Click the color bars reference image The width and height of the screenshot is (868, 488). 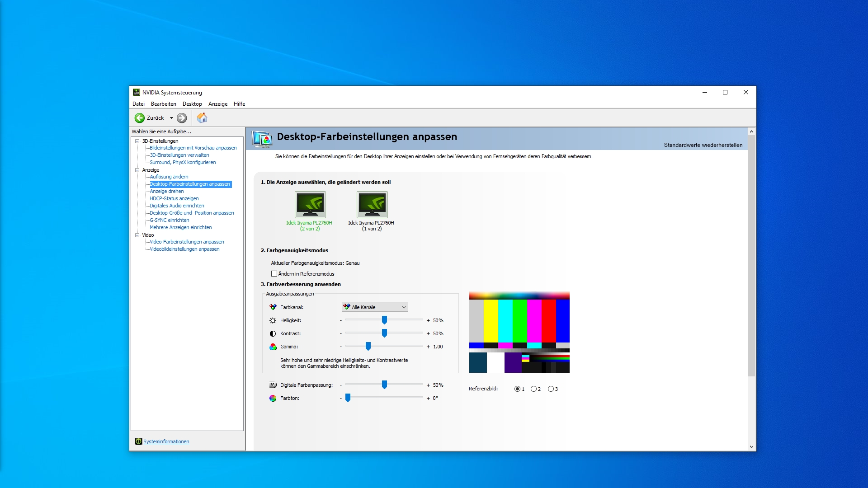519,333
